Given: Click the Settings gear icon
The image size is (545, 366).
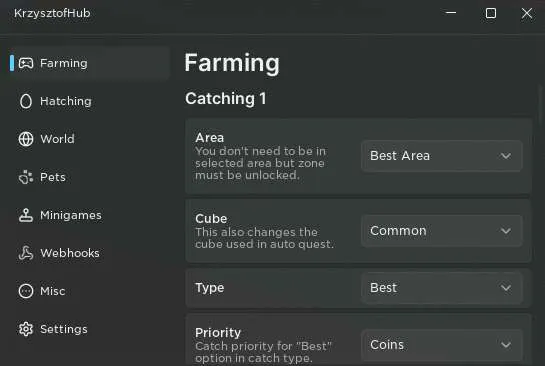Looking at the screenshot, I should pos(26,329).
